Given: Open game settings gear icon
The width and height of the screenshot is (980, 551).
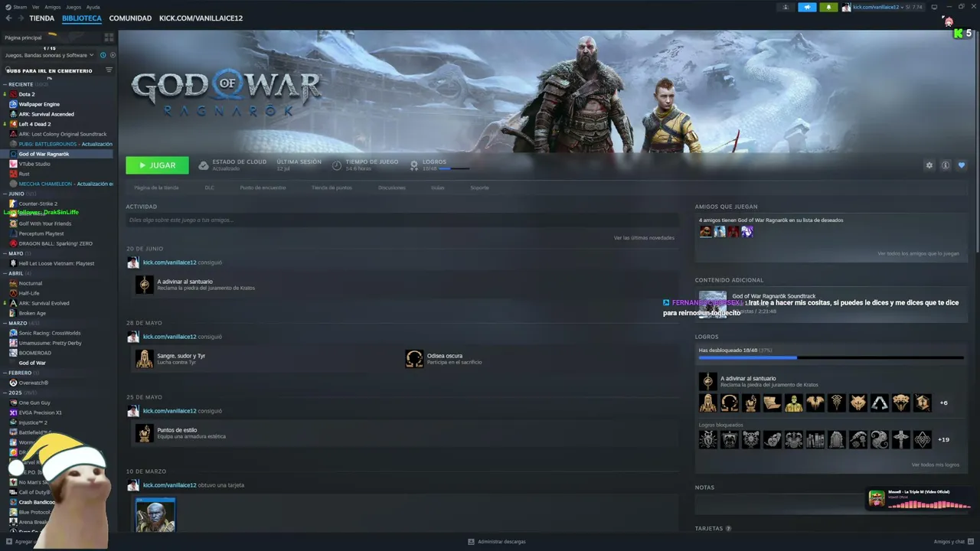Looking at the screenshot, I should pyautogui.click(x=929, y=165).
